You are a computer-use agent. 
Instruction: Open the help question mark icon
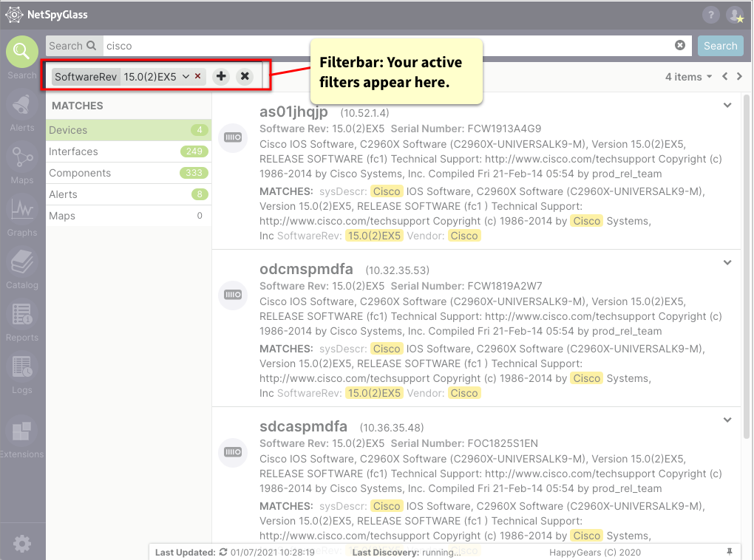pos(710,15)
